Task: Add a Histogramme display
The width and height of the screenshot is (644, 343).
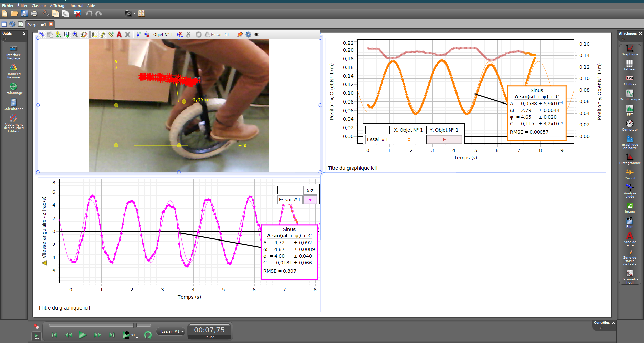Action: click(x=630, y=159)
